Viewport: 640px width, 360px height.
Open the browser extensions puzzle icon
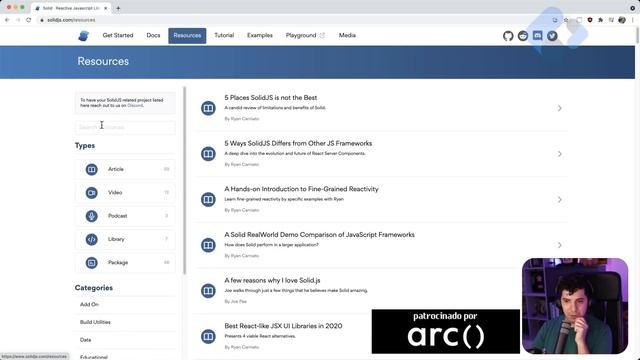pyautogui.click(x=600, y=20)
